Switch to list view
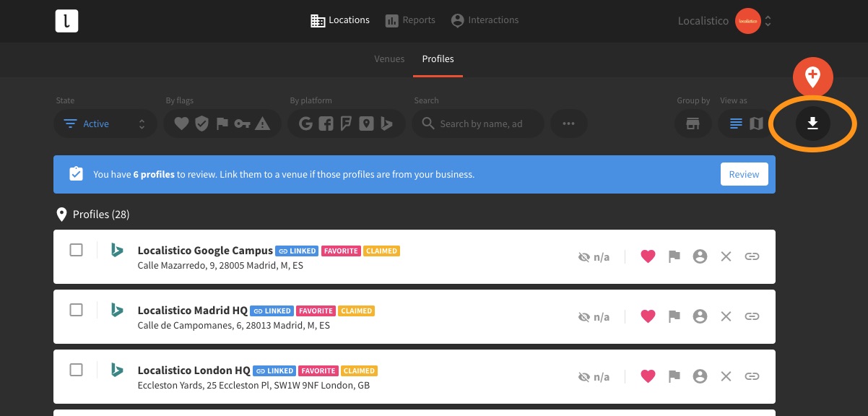 pos(736,124)
